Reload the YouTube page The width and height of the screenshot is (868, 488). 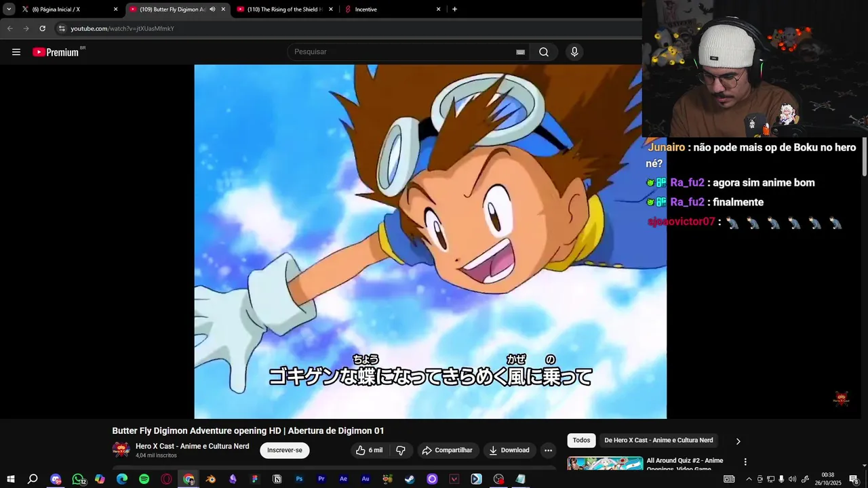(42, 28)
